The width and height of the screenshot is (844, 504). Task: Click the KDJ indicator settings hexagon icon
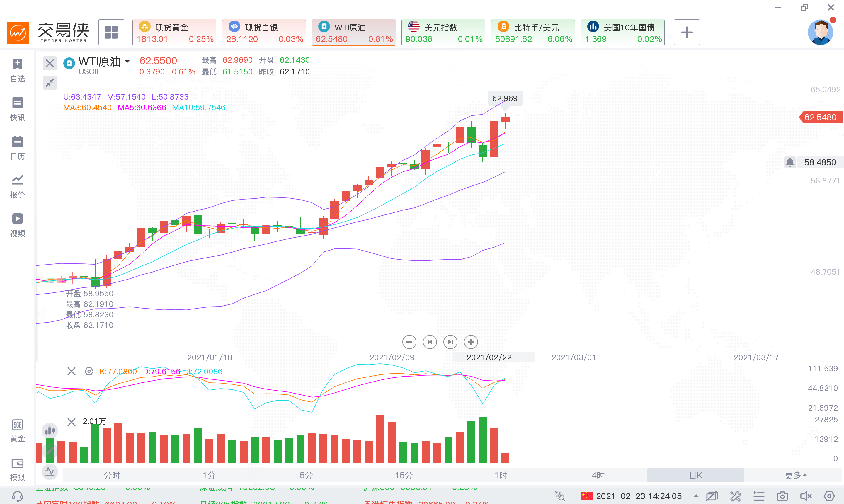(x=89, y=371)
